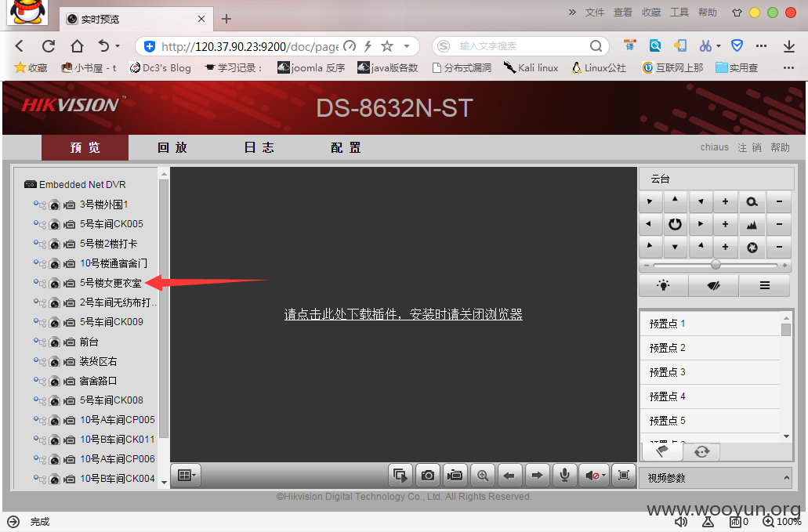Move PTZ camera down
This screenshot has height=532, width=808.
(675, 248)
